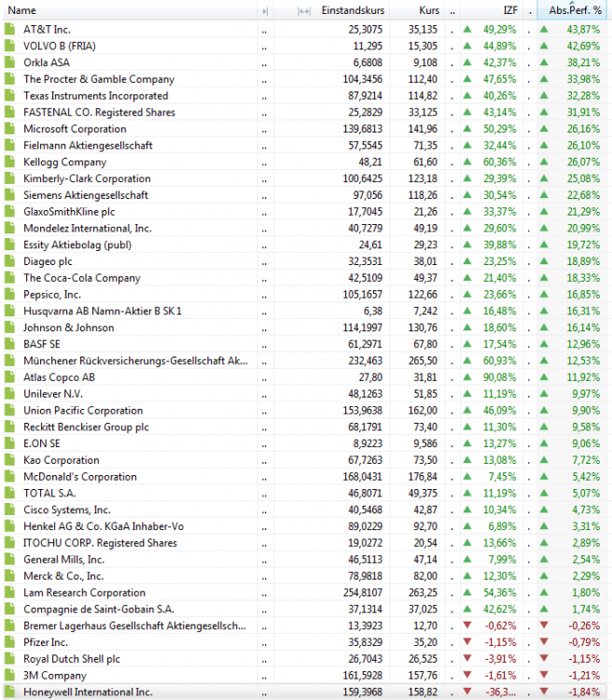Select the Merck & Co., Inc. row
Image resolution: width=612 pixels, height=700 pixels.
pos(306,576)
